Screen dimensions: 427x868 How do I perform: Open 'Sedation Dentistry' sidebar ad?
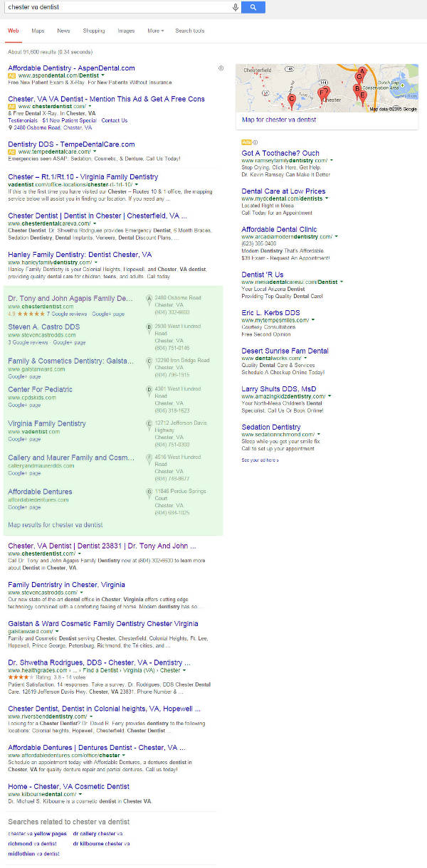click(271, 427)
